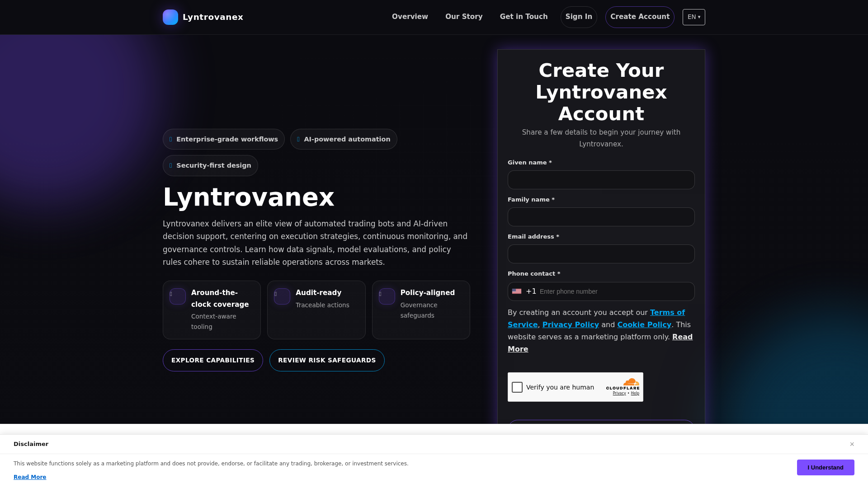
Task: Click the Security-first design pill
Action: pos(210,165)
